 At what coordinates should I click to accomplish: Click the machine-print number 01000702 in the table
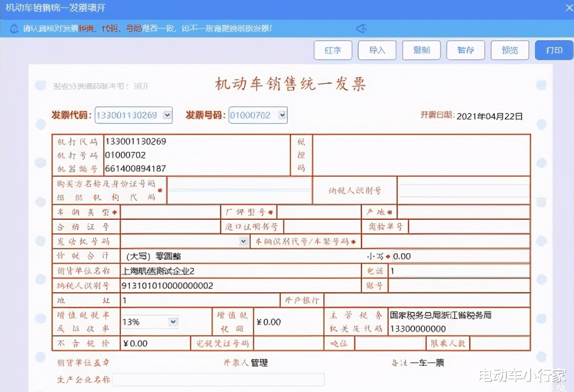click(x=125, y=155)
